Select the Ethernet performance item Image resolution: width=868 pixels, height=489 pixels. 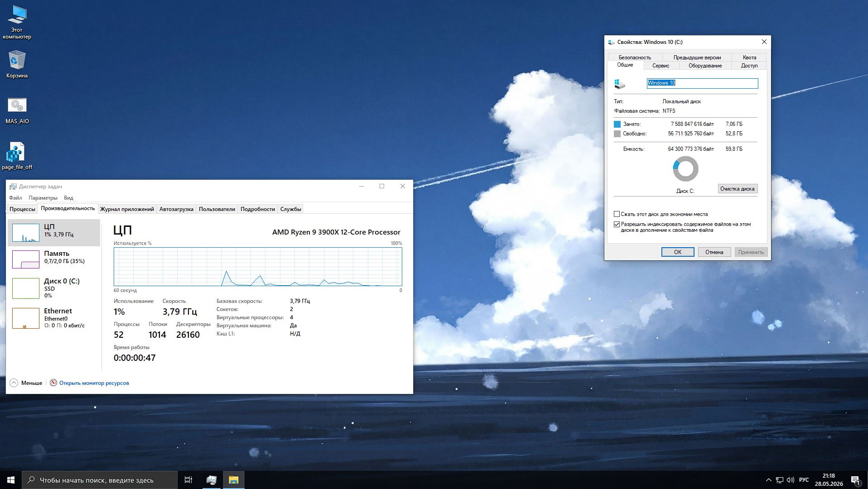point(54,318)
